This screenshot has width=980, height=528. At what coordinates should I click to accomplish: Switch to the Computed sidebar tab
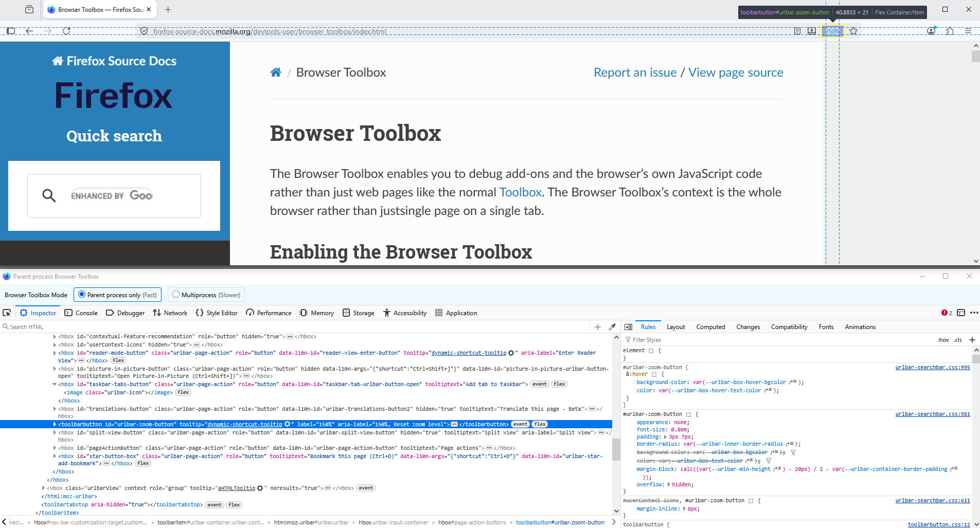click(x=710, y=327)
